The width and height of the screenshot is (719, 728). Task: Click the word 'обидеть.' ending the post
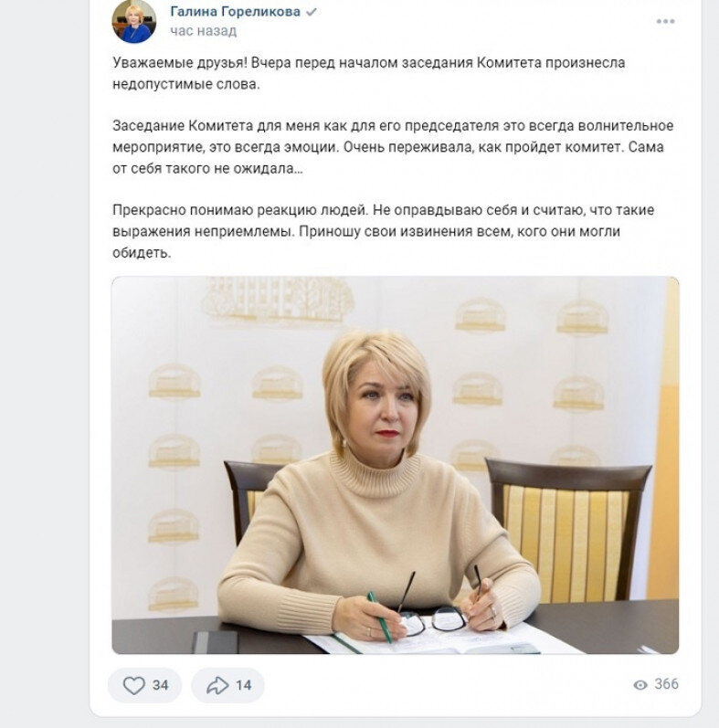pos(142,253)
